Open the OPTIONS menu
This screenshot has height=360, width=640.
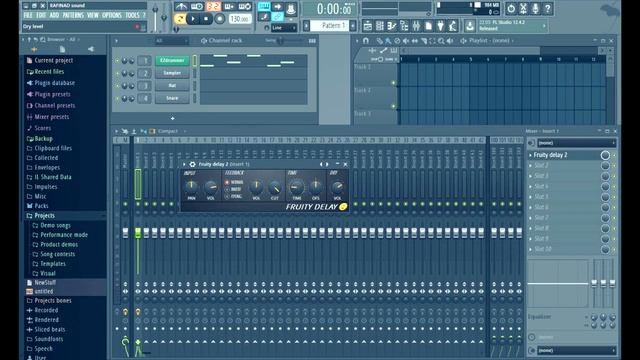(112, 16)
